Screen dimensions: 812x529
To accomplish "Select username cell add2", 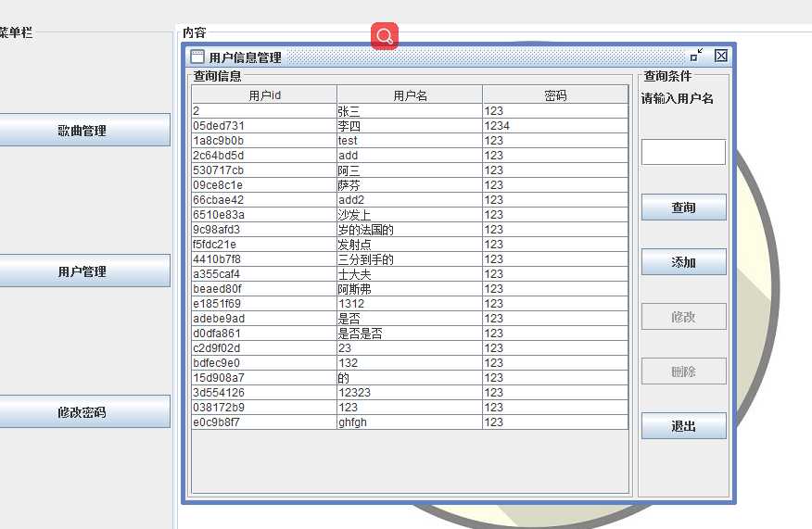I will point(410,200).
